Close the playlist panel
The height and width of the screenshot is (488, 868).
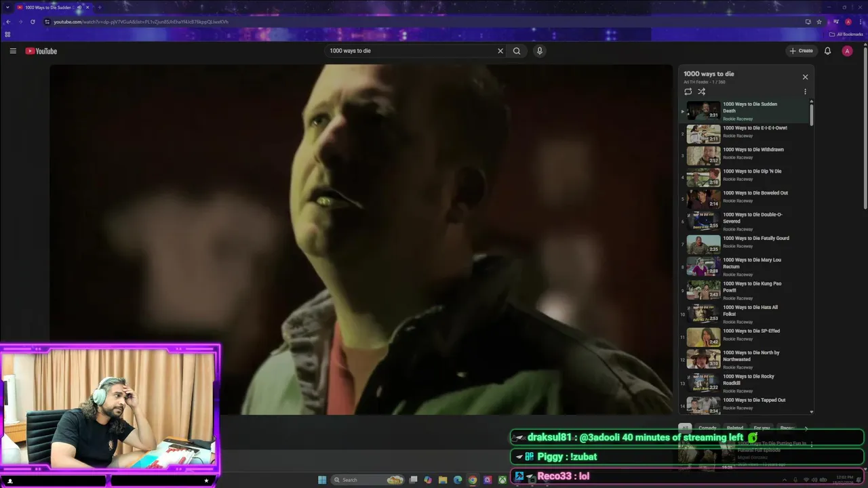pos(805,77)
